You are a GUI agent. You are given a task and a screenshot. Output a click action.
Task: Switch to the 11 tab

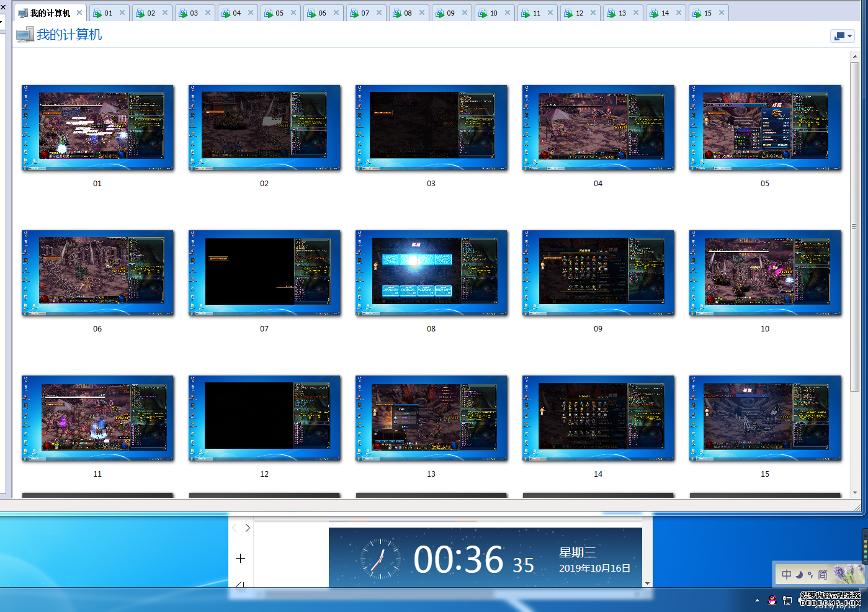coord(537,13)
